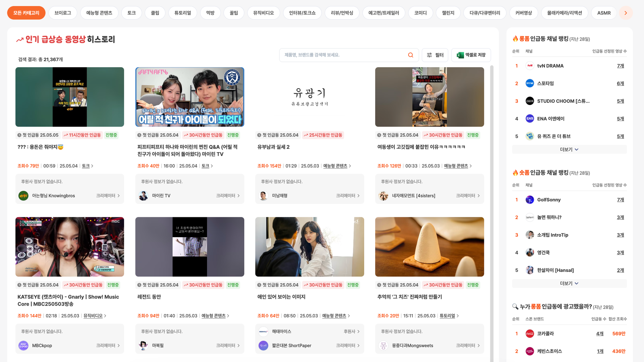
Task: Open the GolfSonny channel avatar
Action: coord(530,200)
